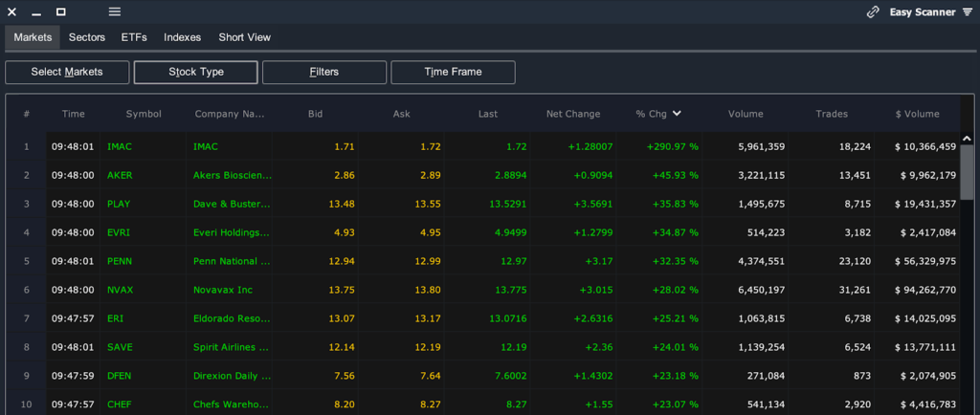Click Dave & Buster... company name

232,204
